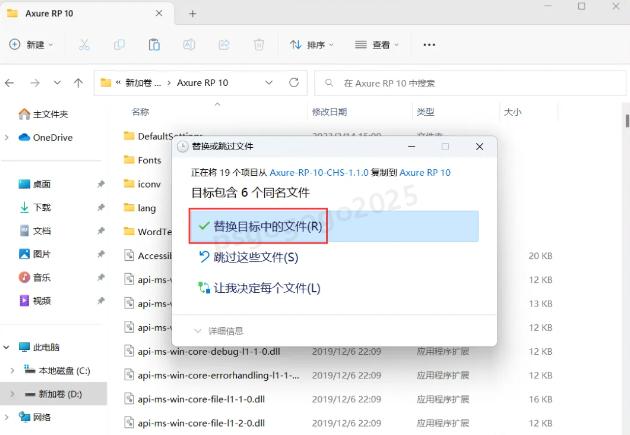Click the search box for Axure RP 10

(x=470, y=83)
